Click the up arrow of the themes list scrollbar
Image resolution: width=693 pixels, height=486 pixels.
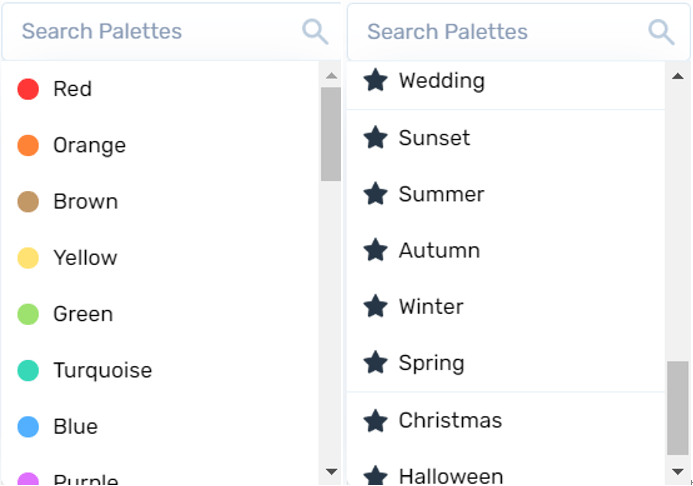coord(678,76)
